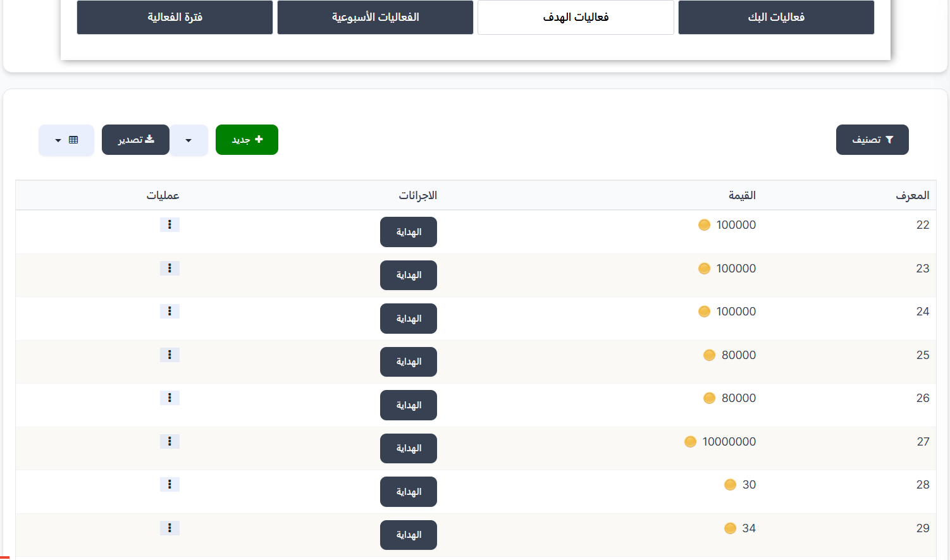Click the coin icon in row 25

[x=709, y=355]
